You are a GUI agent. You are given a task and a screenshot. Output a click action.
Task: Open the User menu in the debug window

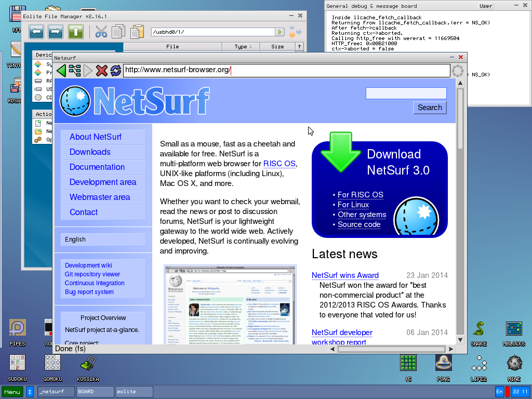[485, 6]
